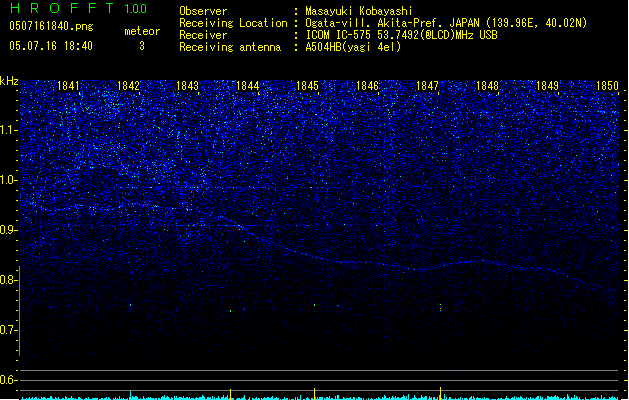Viewport: 629px width, 400px height.
Task: Click the 0.9 kHz axis label
Action: click(x=8, y=230)
